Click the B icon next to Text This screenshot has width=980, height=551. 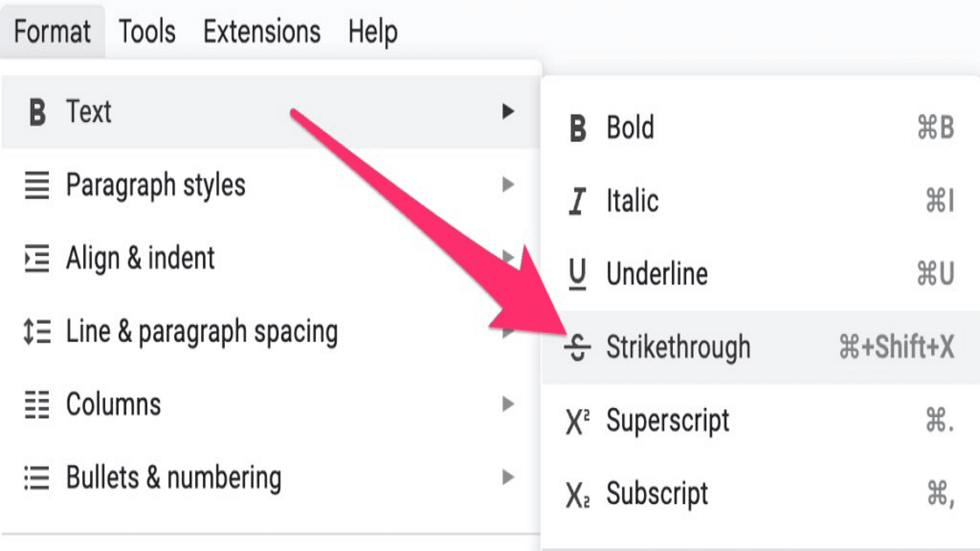[x=37, y=113]
